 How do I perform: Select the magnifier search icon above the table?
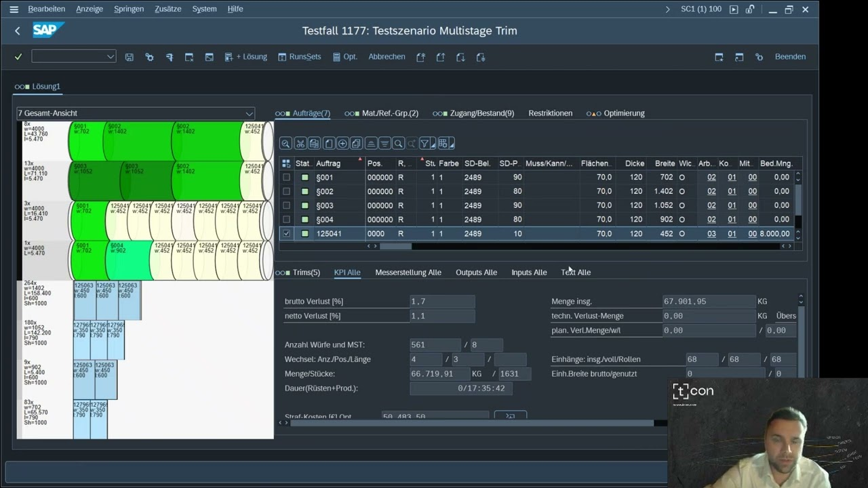[x=397, y=143]
